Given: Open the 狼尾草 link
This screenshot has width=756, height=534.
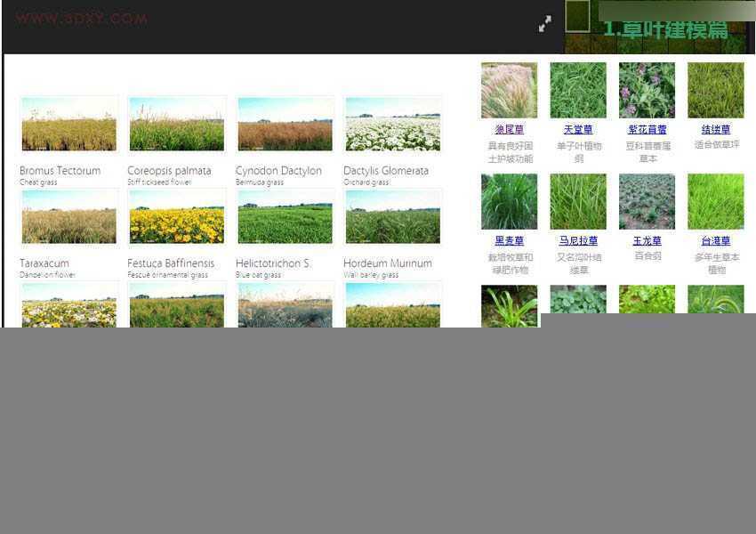Looking at the screenshot, I should [x=509, y=129].
